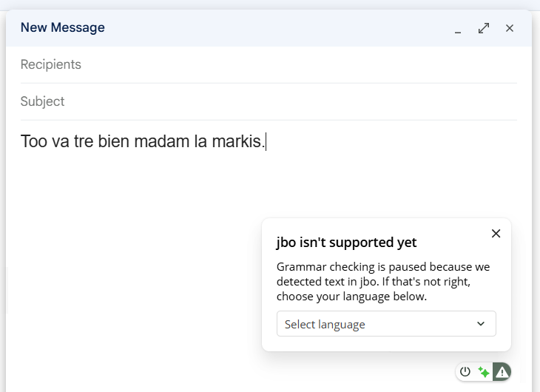
Task: Click the word Too in message body
Action: [x=34, y=141]
